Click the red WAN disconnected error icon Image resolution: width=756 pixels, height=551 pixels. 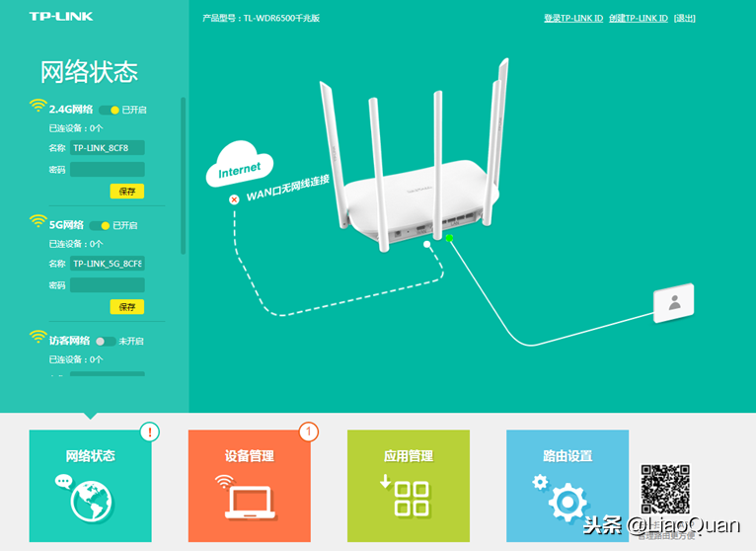pos(234,199)
